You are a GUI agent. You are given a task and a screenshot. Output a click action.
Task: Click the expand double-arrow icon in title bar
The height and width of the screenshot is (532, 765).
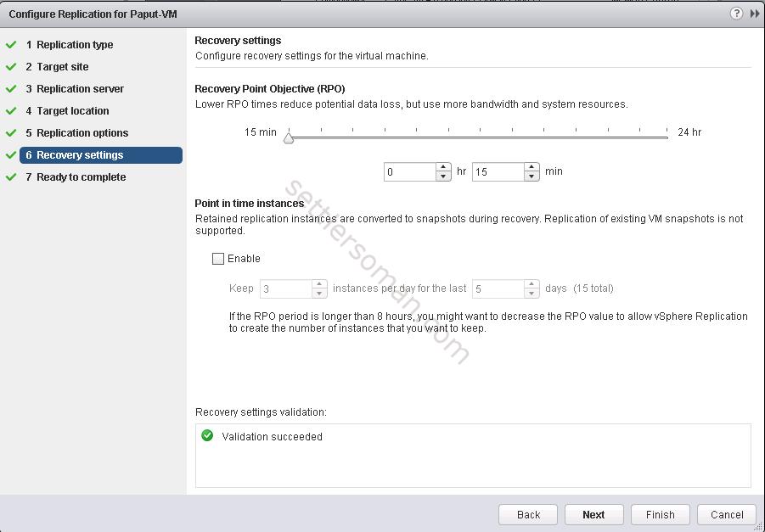click(754, 14)
